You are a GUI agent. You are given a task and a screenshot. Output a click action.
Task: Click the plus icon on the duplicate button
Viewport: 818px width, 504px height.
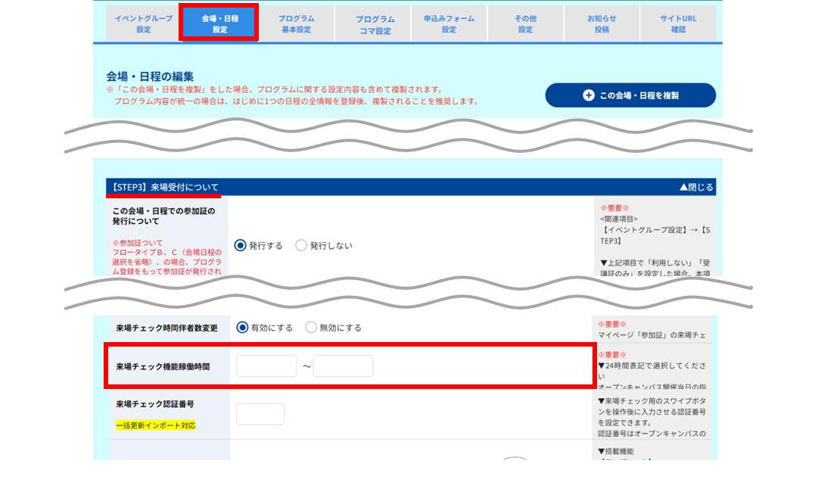[x=589, y=95]
